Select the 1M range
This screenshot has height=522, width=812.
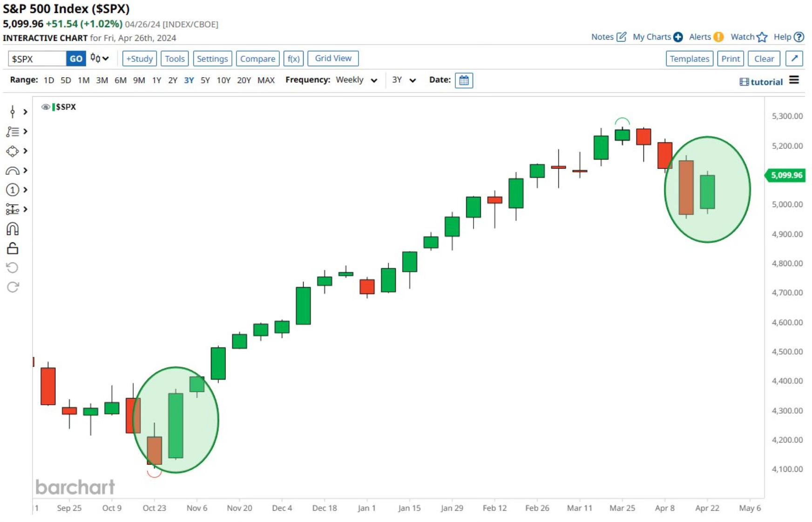pos(84,80)
